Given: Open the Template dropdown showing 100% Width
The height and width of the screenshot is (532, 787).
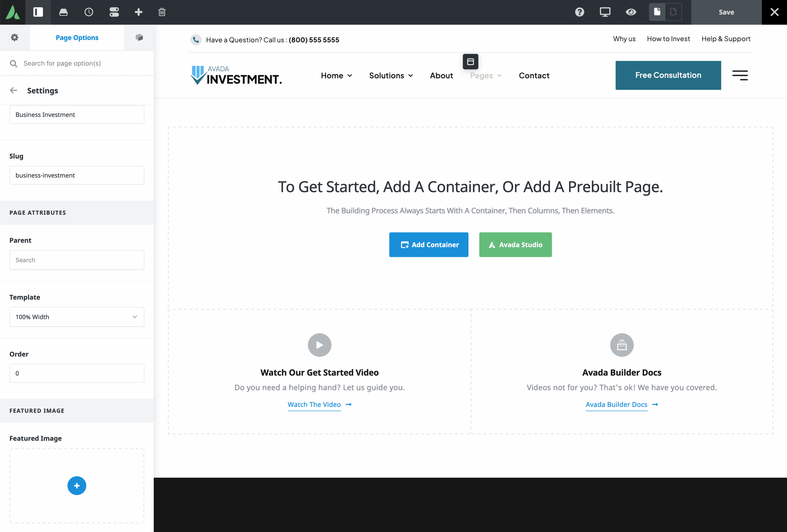Looking at the screenshot, I should pyautogui.click(x=77, y=317).
